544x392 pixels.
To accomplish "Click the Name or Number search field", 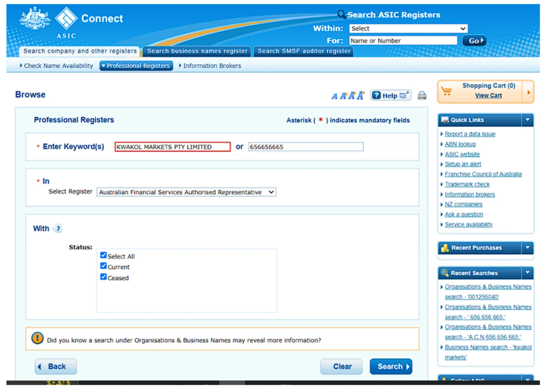I will (x=403, y=41).
